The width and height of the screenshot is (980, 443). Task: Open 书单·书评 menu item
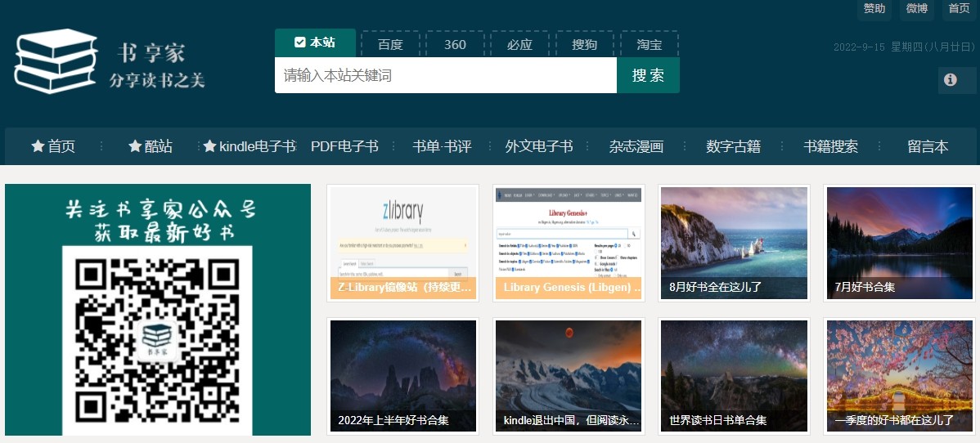(x=442, y=146)
